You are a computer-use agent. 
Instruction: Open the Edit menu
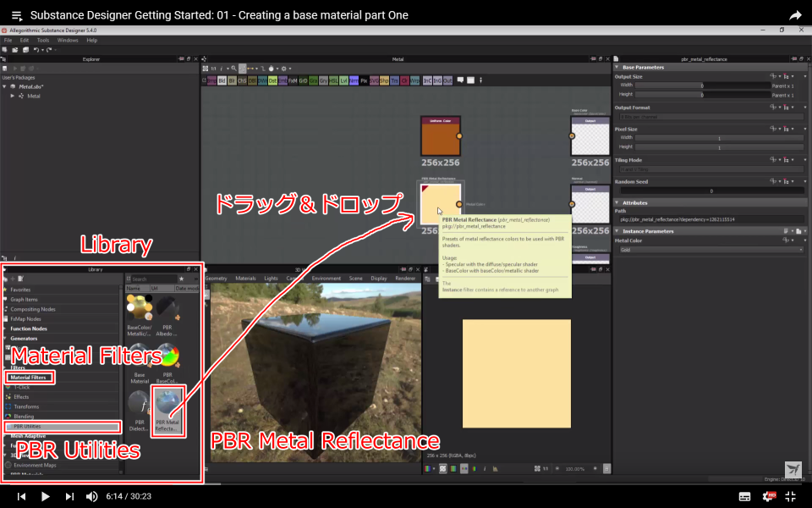point(25,40)
